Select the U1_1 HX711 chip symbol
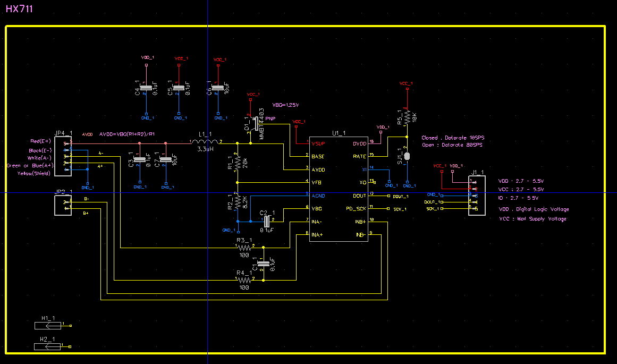Image resolution: width=617 pixels, height=364 pixels. (x=338, y=189)
